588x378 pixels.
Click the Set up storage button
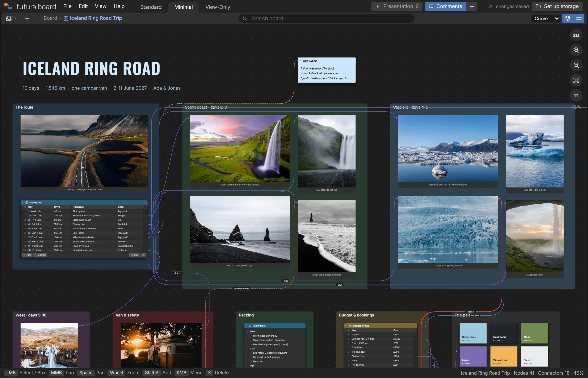[x=557, y=6]
